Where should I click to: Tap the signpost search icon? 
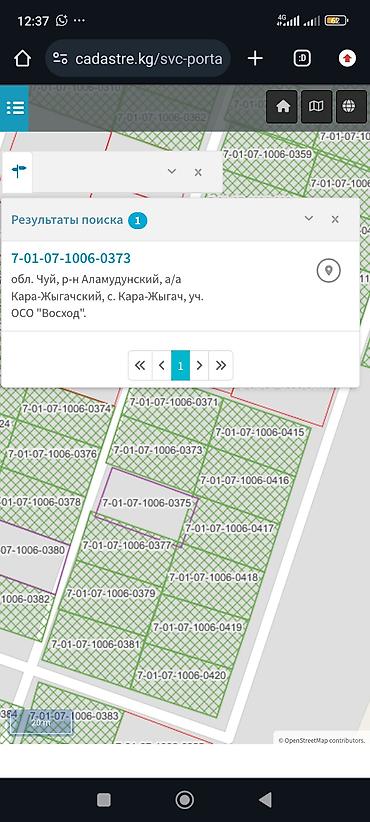tap(18, 171)
